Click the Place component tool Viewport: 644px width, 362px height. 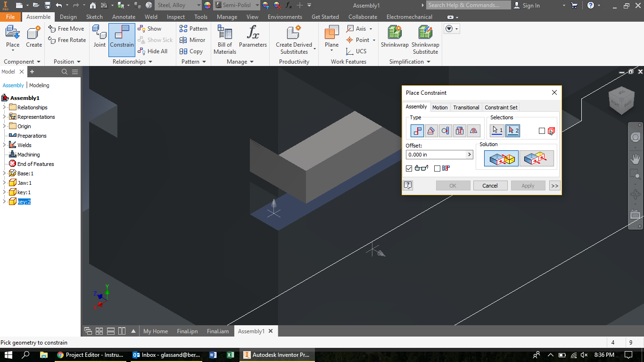[x=13, y=37]
